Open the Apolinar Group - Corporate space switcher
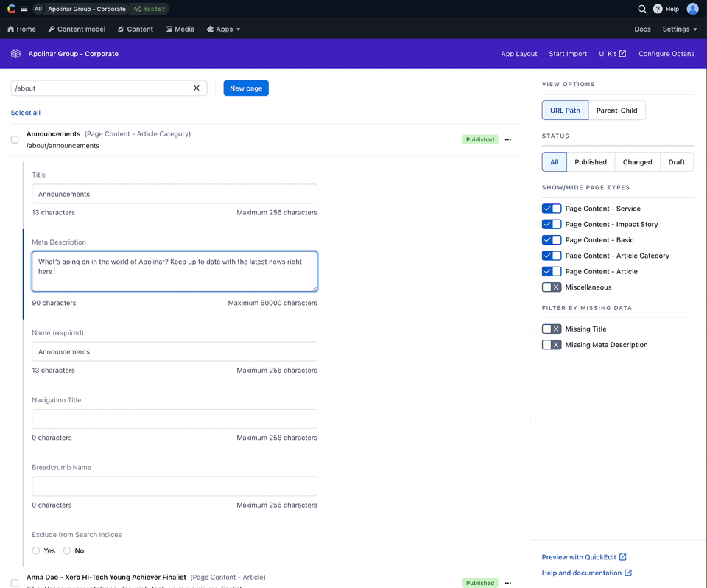Image resolution: width=707 pixels, height=588 pixels. tap(87, 9)
